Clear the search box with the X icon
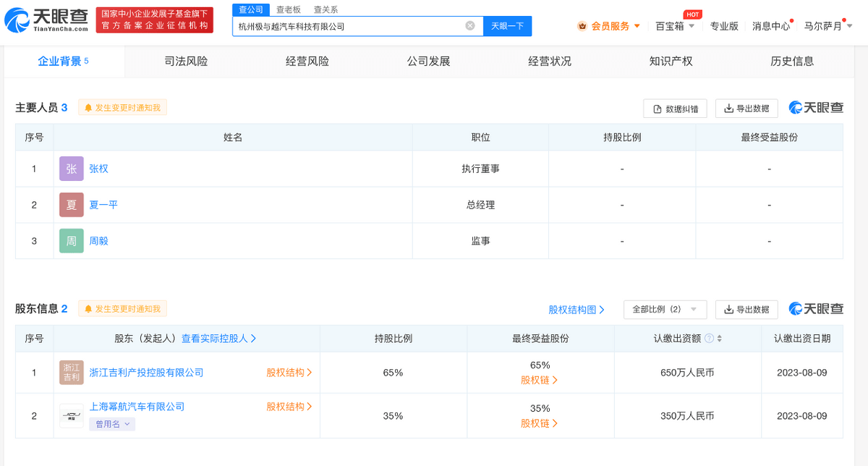This screenshot has width=868, height=466. pos(469,26)
